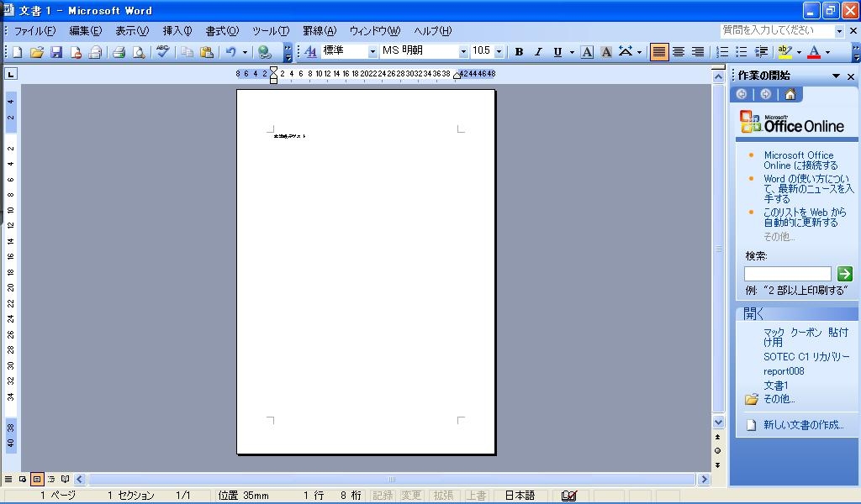Image resolution: width=861 pixels, height=504 pixels.
Task: Open a file with folder icon
Action: 37,52
